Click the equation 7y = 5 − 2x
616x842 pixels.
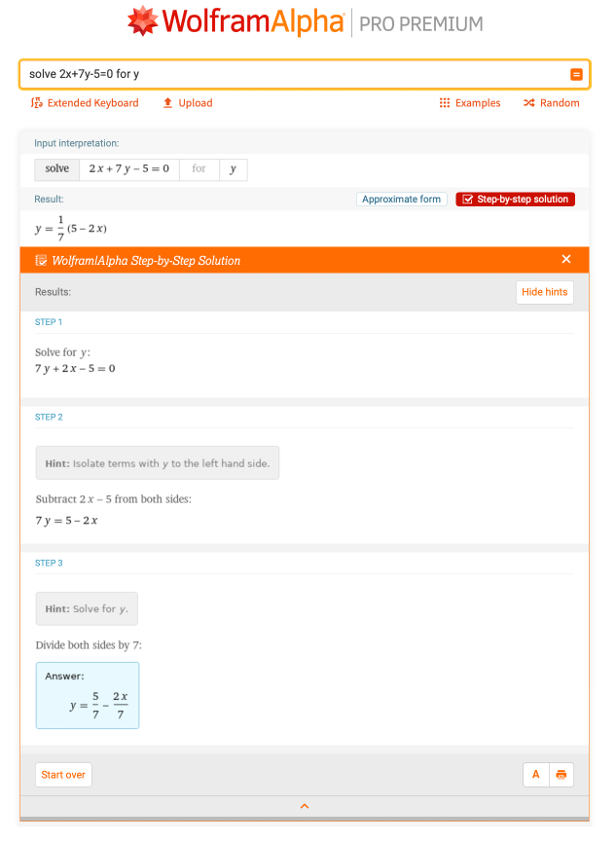[x=66, y=521]
